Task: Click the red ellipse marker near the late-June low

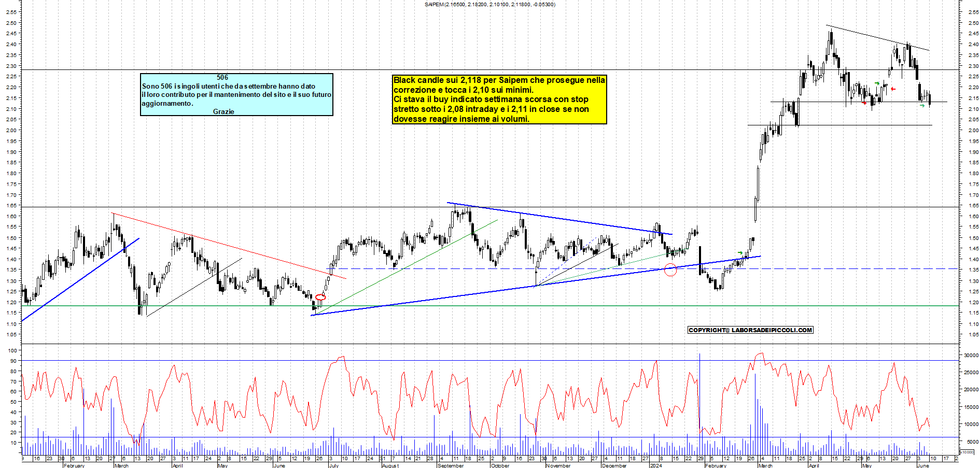Action: pyautogui.click(x=320, y=297)
